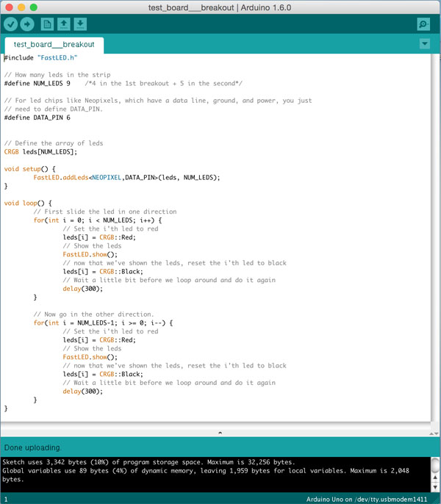Open a sketch with the Open icon

pos(64,24)
